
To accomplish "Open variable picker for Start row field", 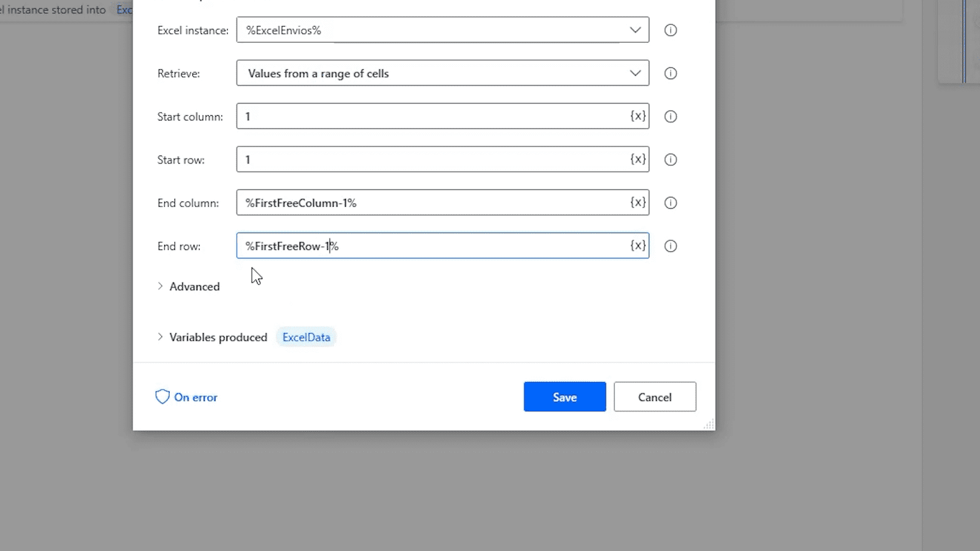I will click(638, 159).
